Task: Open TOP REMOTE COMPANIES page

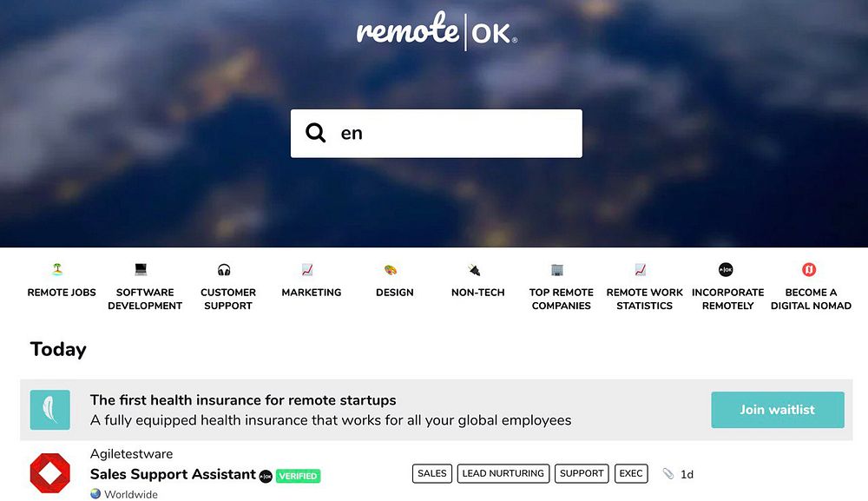Action: pyautogui.click(x=562, y=299)
